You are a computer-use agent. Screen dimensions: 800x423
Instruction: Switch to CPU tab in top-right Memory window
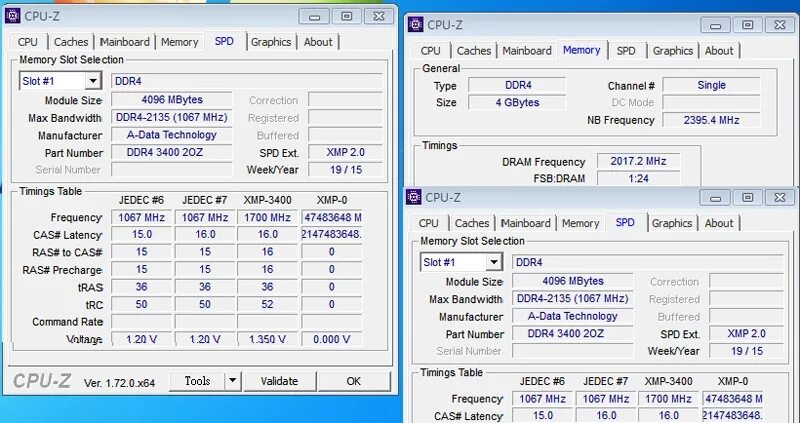pos(431,51)
